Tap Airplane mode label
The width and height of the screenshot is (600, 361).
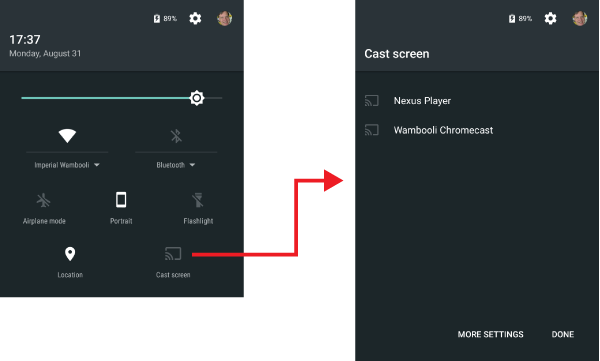[x=44, y=221]
